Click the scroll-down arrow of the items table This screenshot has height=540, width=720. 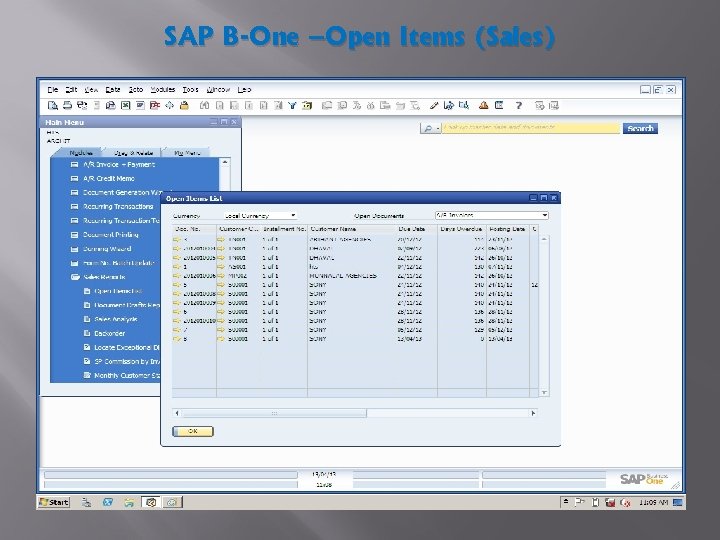tap(544, 393)
